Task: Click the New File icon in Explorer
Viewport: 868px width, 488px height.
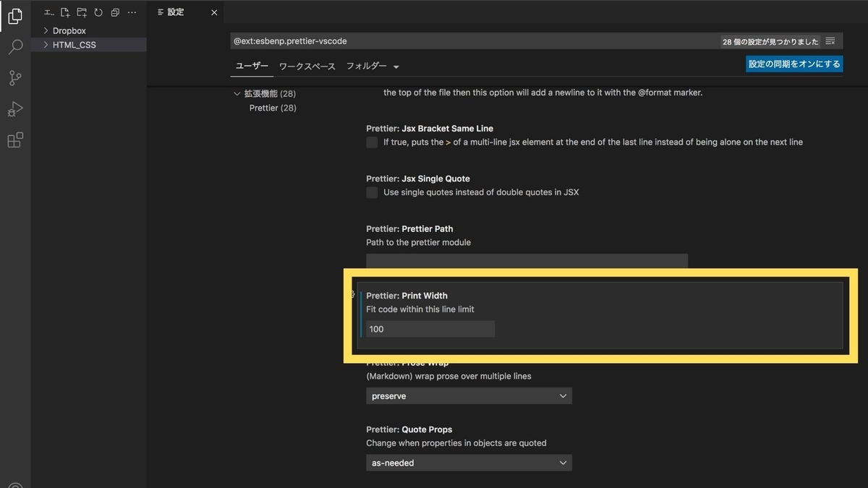Action: click(x=65, y=12)
